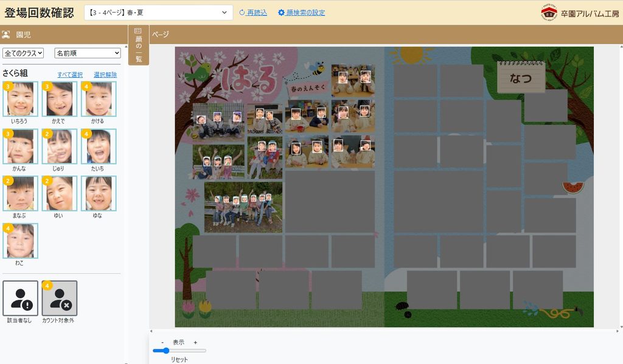Screen dimensions: 623x364
Task: Click the ページ panel header label
Action: pyautogui.click(x=160, y=35)
